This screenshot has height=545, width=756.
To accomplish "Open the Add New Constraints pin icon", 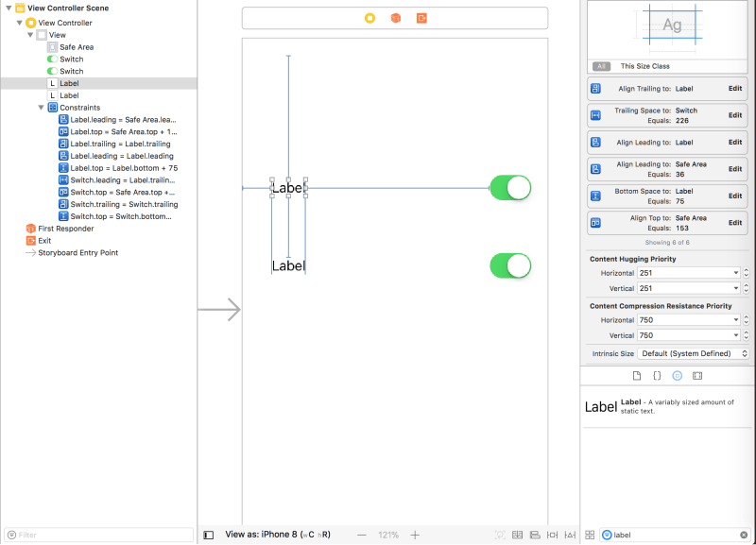I will 552,535.
